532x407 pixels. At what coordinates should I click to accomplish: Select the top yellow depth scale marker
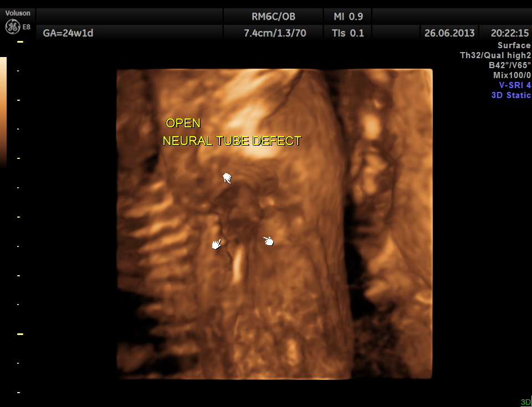click(21, 42)
